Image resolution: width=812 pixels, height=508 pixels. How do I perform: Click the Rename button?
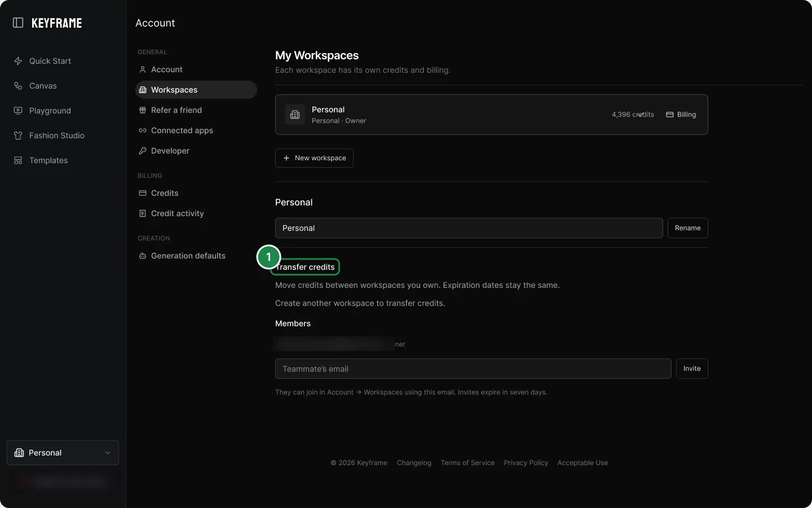coord(688,228)
